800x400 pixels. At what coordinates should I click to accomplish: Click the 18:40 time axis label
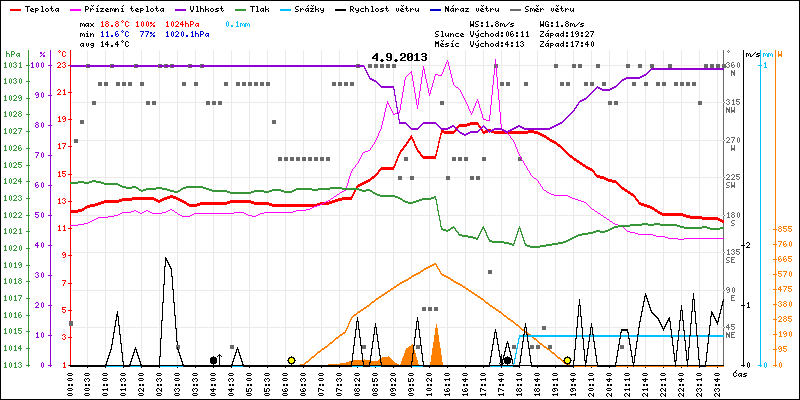click(x=539, y=383)
